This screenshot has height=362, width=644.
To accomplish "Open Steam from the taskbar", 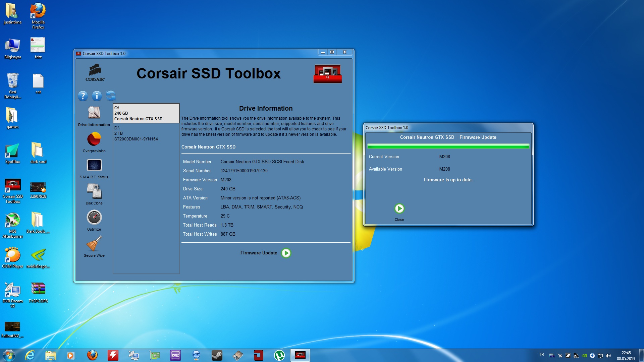I will tap(217, 355).
